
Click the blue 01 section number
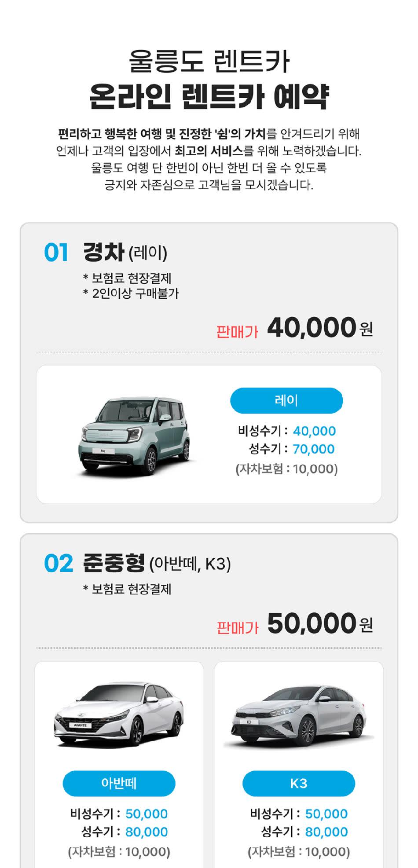pos(56,253)
